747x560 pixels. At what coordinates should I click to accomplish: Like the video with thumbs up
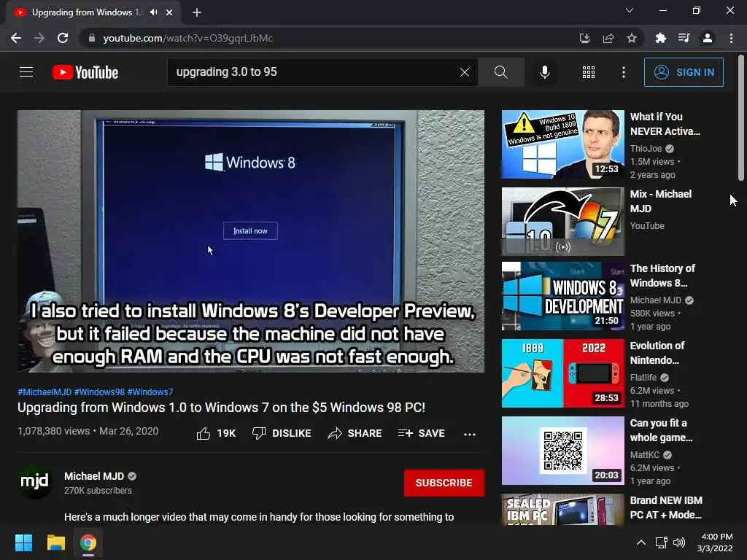(x=216, y=433)
